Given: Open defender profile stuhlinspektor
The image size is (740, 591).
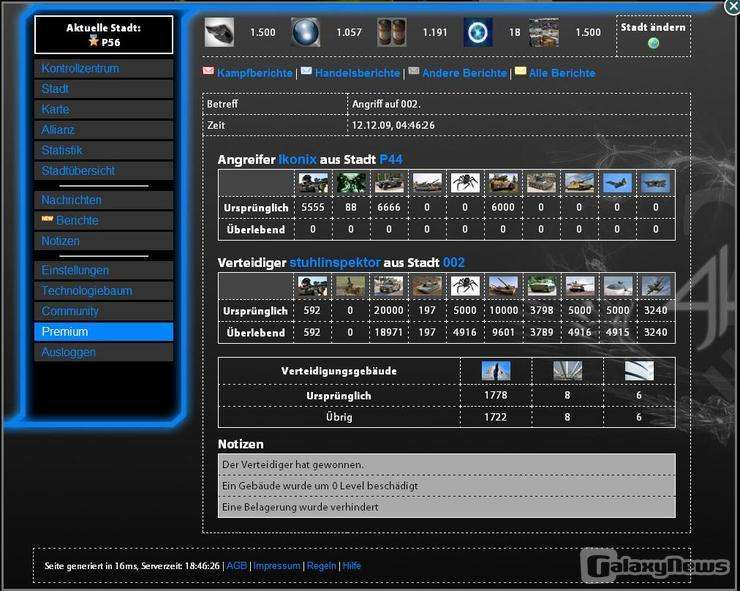Looking at the screenshot, I should (335, 262).
